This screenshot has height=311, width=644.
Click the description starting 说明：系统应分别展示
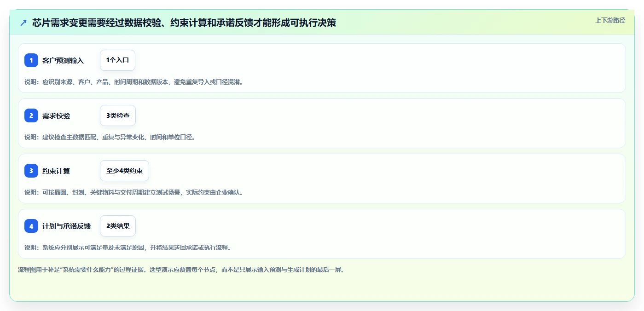(x=128, y=248)
